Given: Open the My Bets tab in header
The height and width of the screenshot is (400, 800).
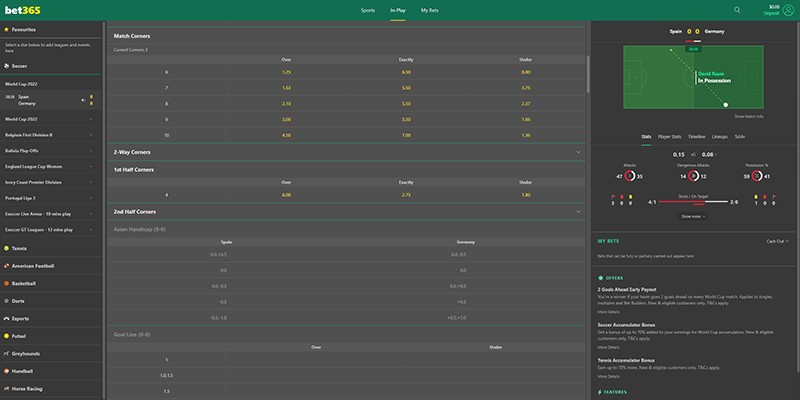Looking at the screenshot, I should point(430,10).
